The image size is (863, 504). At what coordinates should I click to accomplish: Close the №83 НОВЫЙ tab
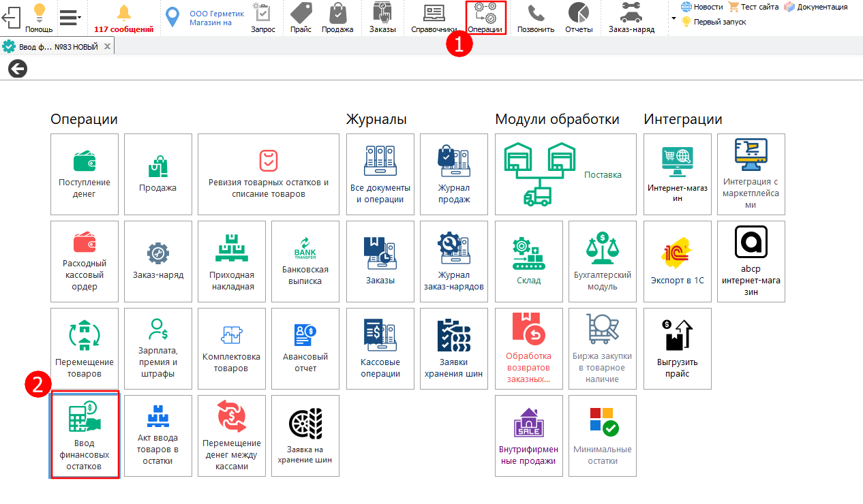(108, 46)
